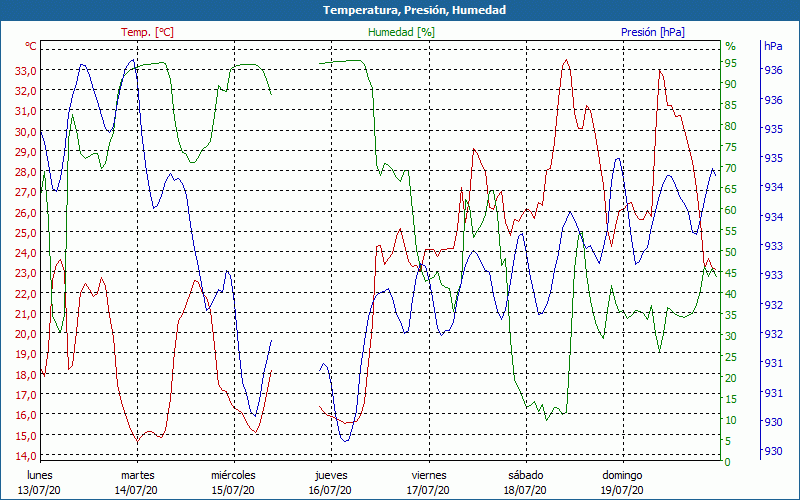Screen dimensions: 800x500
Task: Click the '31,0' temperature axis value
Action: (25, 111)
